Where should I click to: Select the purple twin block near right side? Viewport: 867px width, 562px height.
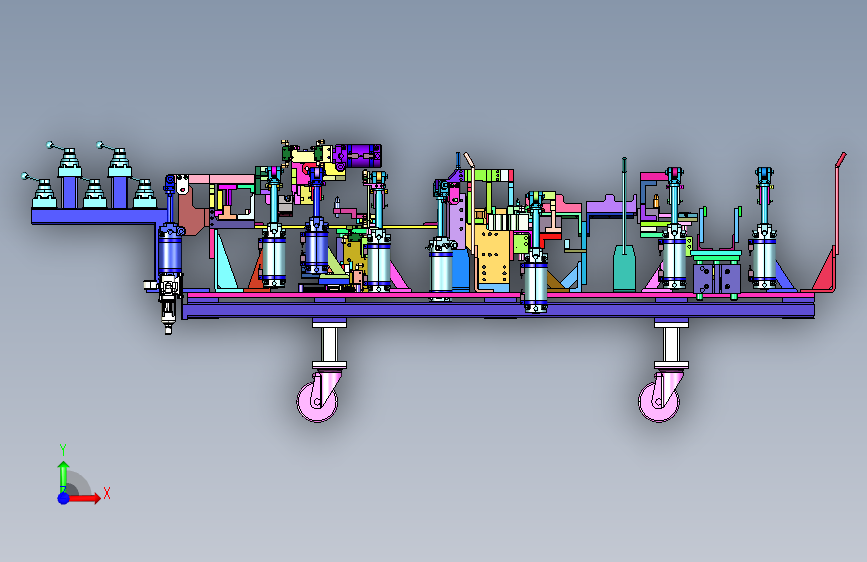click(x=717, y=278)
